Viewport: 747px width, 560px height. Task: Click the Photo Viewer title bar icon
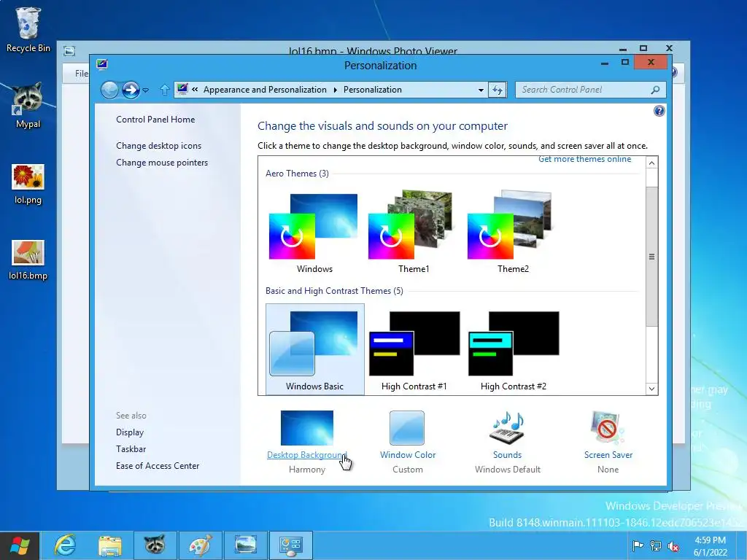point(69,51)
